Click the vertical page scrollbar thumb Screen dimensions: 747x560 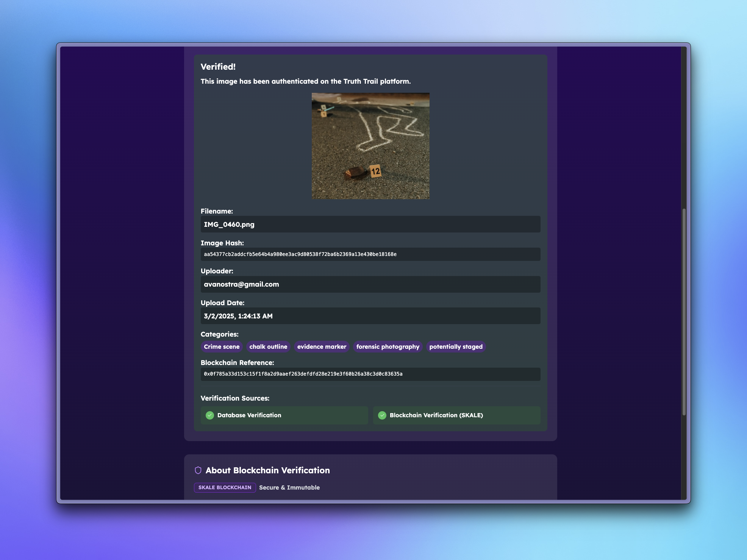pyautogui.click(x=684, y=311)
